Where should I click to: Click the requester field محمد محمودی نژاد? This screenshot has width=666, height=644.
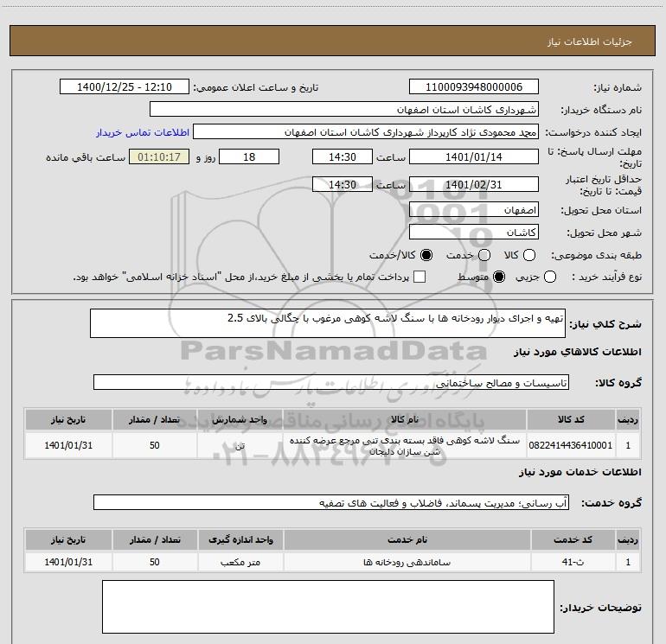366,132
